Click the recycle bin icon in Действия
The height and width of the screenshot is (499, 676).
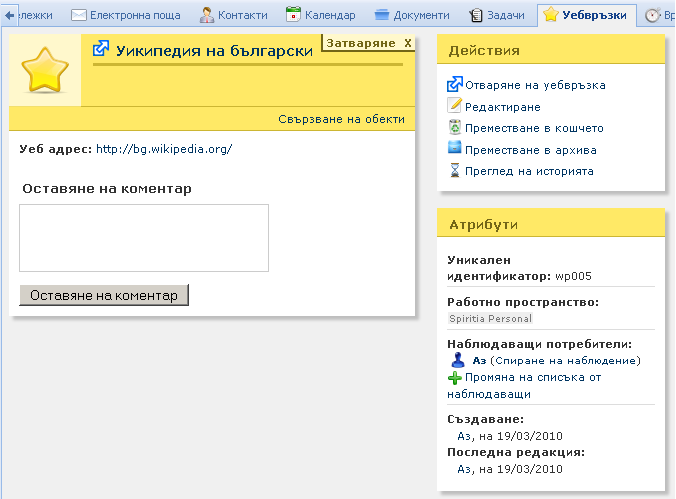(x=455, y=128)
